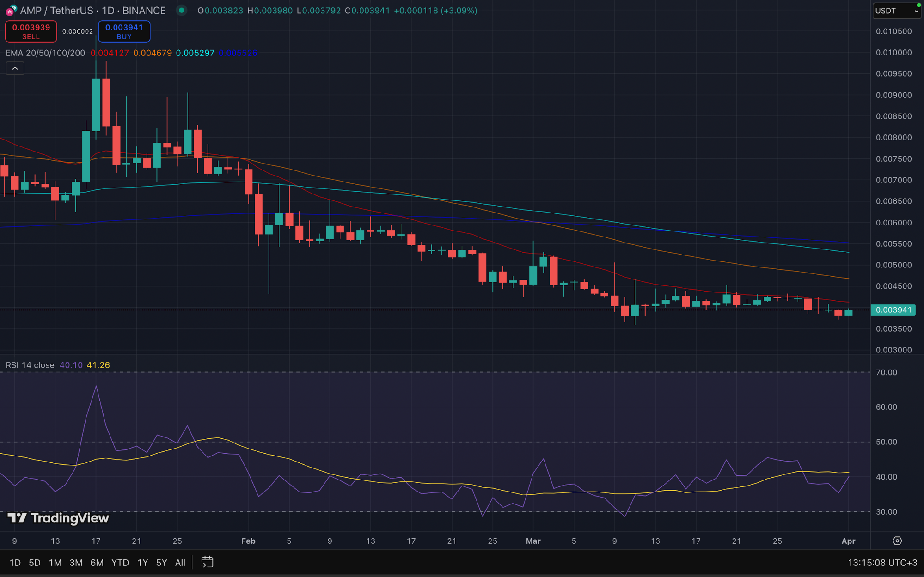
Task: Toggle the YTD range option
Action: [120, 562]
